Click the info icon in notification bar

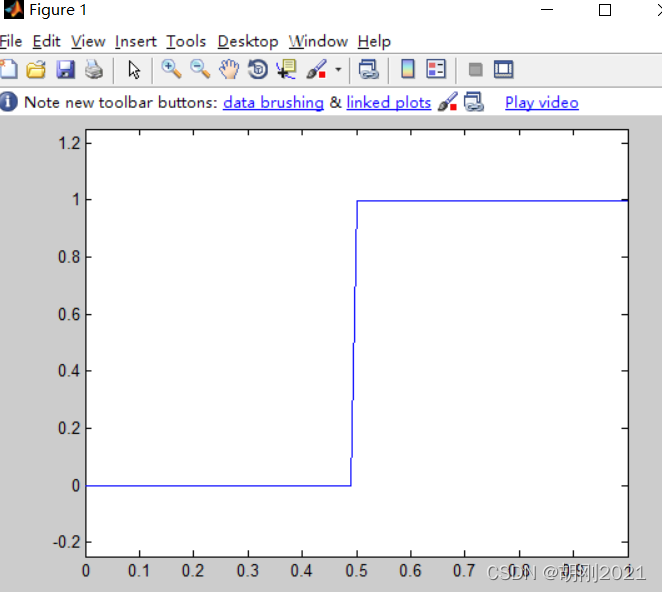pyautogui.click(x=8, y=102)
